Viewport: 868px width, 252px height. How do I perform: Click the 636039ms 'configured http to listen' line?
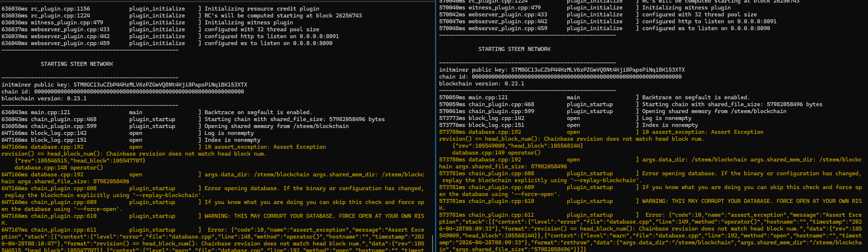(x=170, y=36)
